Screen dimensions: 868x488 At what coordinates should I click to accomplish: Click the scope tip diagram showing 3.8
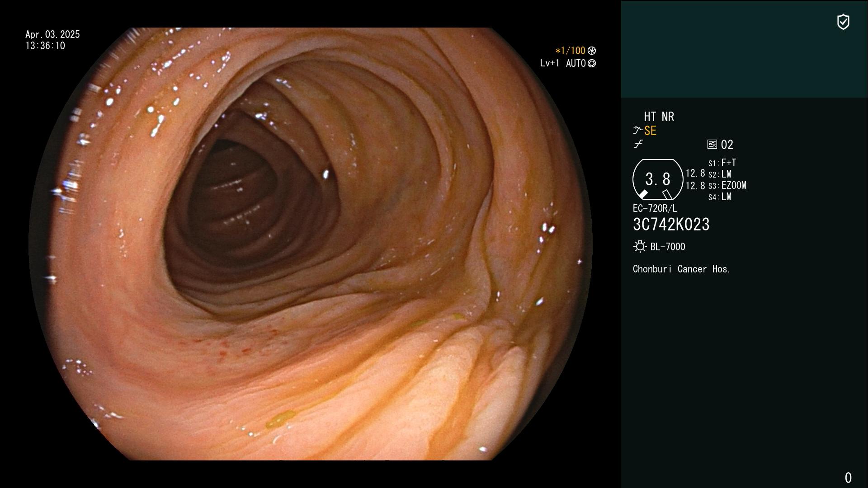[658, 179]
